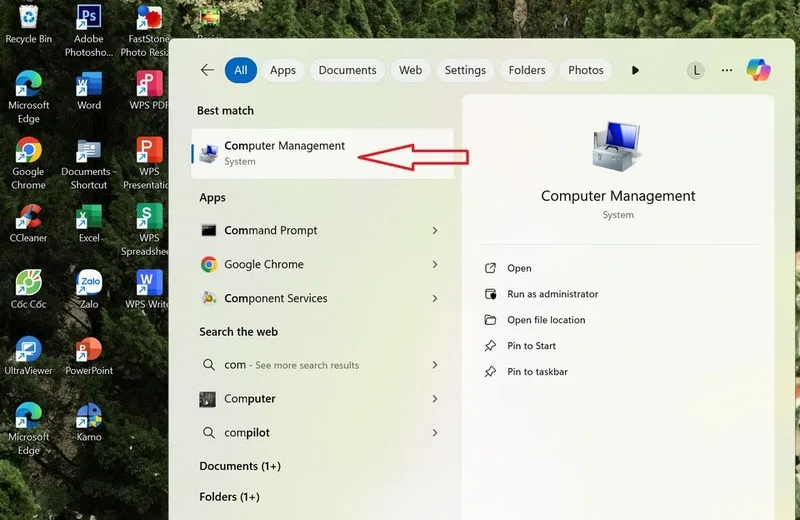Open Excel desktop shortcut

pos(89,223)
